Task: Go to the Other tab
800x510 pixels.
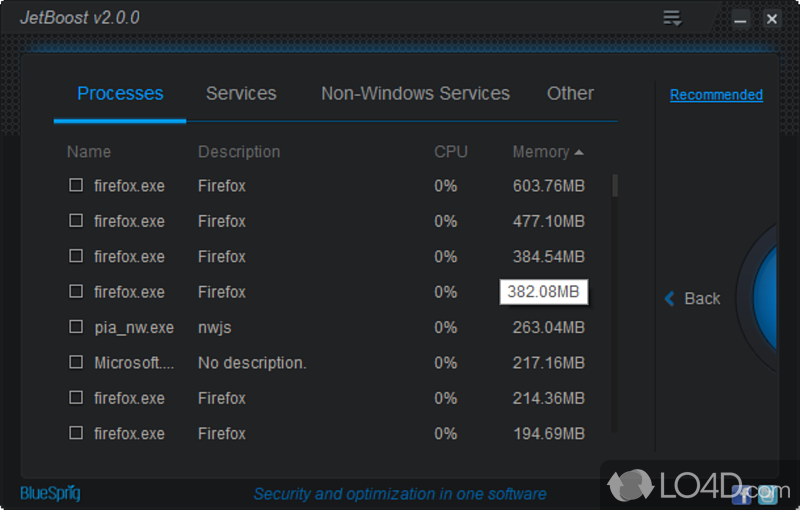Action: pyautogui.click(x=570, y=94)
